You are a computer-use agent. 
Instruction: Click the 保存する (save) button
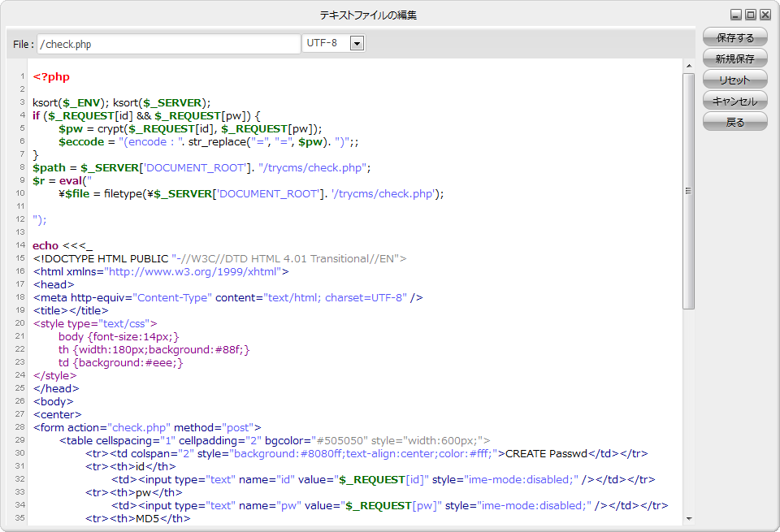[x=734, y=37]
